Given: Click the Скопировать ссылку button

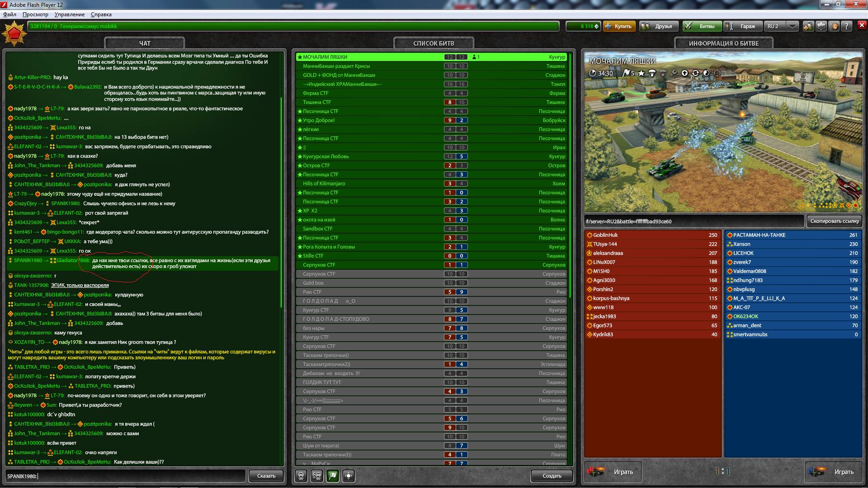Looking at the screenshot, I should [x=834, y=221].
